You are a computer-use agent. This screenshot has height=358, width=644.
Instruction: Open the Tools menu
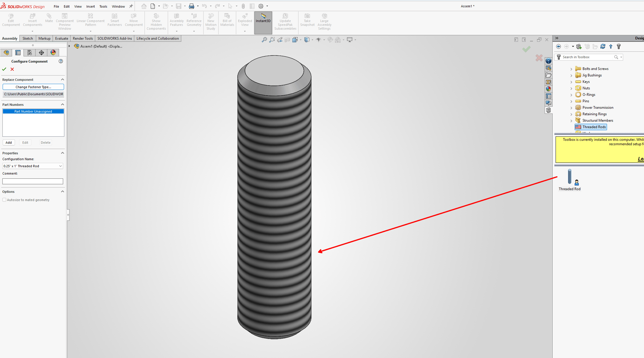103,6
